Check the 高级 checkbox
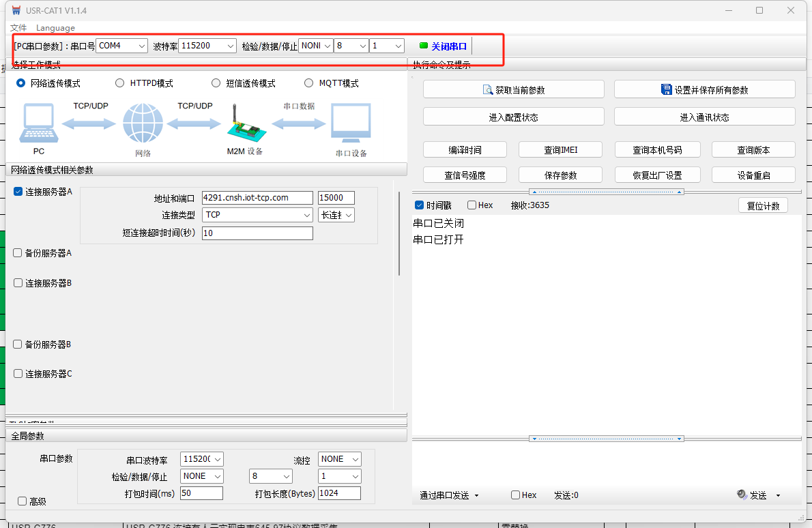This screenshot has width=812, height=528. click(23, 501)
